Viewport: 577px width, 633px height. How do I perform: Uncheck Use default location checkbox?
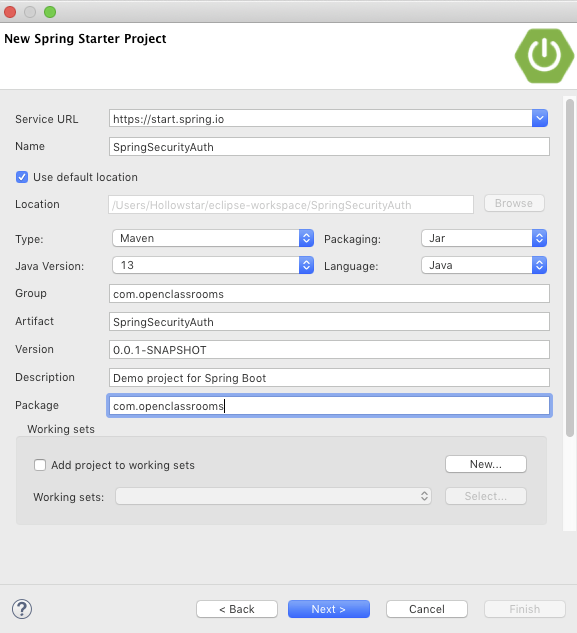tap(22, 177)
